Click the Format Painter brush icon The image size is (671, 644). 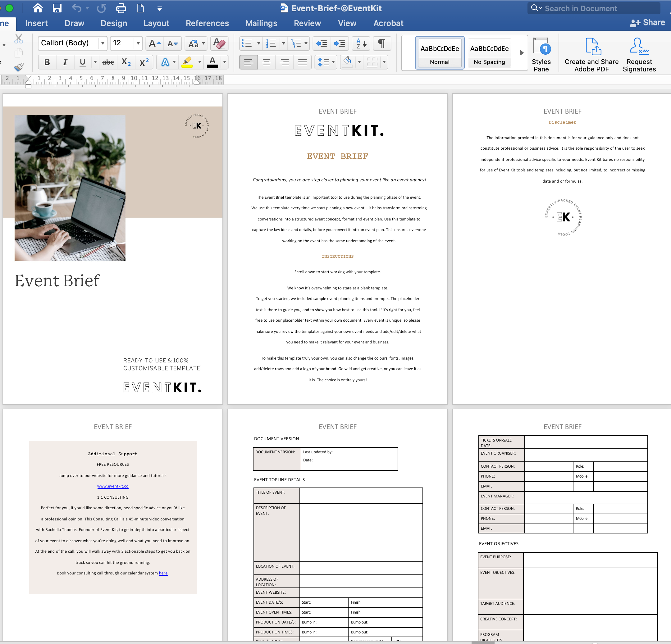click(19, 67)
